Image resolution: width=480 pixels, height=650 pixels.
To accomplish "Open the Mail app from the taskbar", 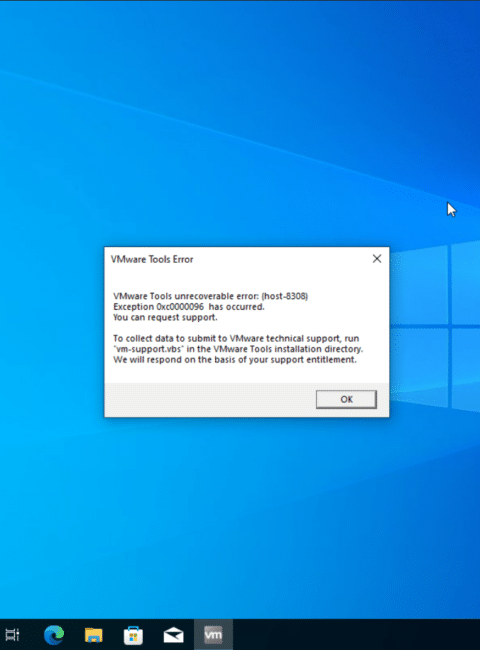I will pos(173,635).
